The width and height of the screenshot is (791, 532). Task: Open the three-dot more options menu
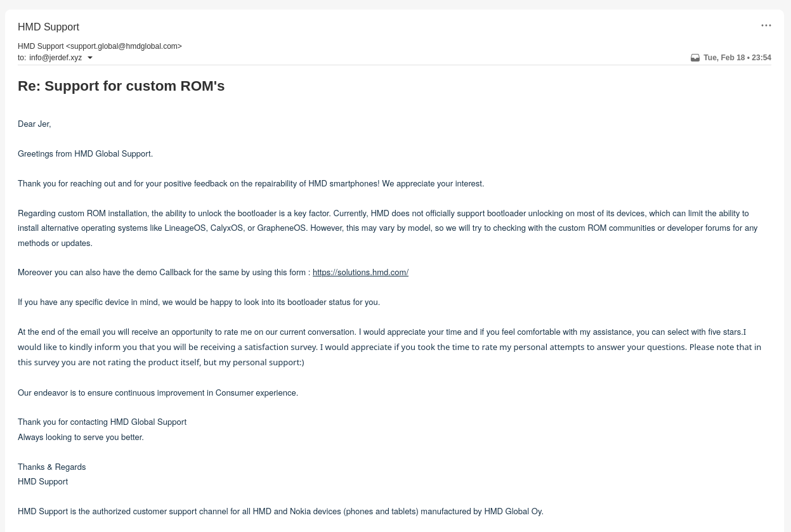(x=766, y=26)
